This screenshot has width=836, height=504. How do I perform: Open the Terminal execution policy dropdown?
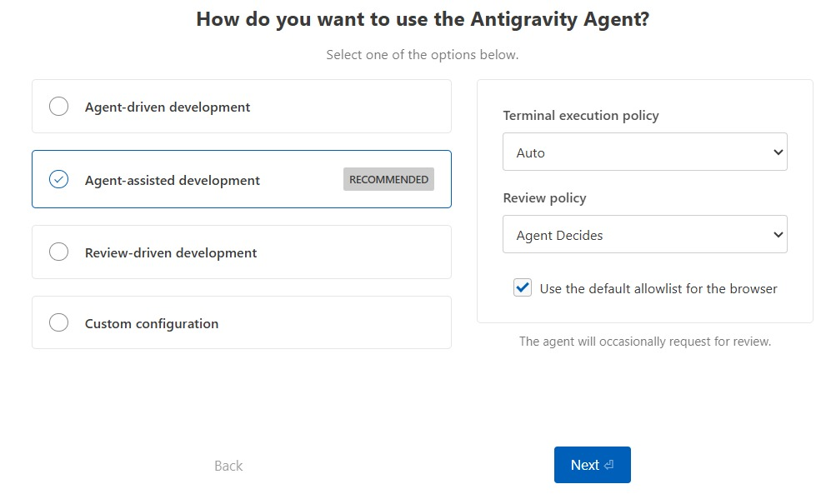(644, 152)
